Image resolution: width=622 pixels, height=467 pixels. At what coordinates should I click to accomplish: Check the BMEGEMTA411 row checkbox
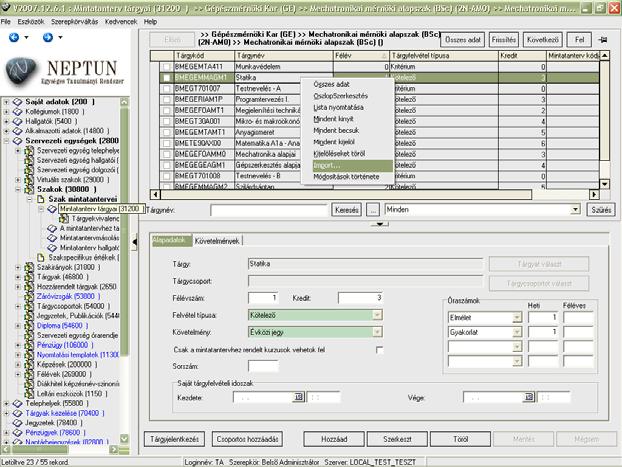167,67
